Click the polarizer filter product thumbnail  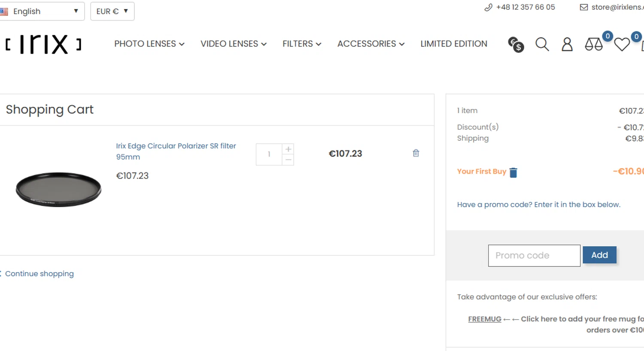tap(58, 189)
